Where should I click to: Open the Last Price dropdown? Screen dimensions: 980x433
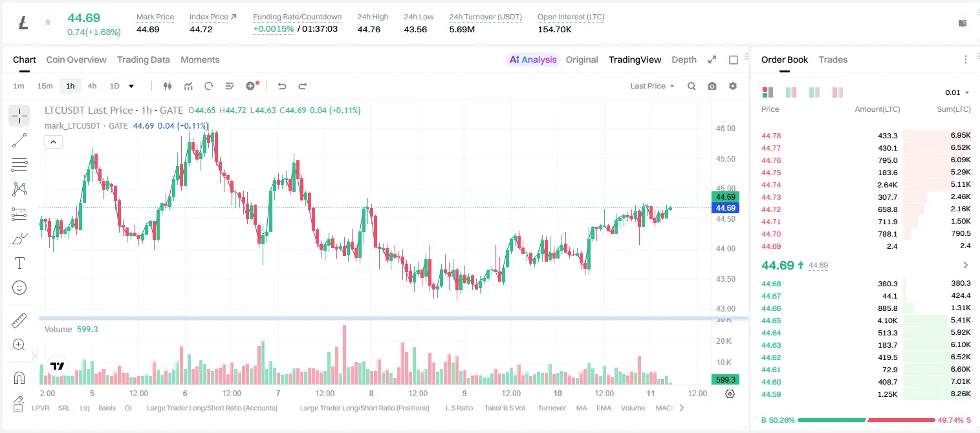653,86
